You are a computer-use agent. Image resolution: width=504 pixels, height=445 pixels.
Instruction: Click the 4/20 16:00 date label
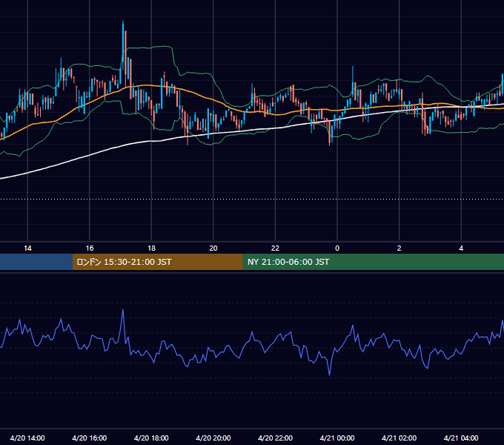tap(90, 438)
